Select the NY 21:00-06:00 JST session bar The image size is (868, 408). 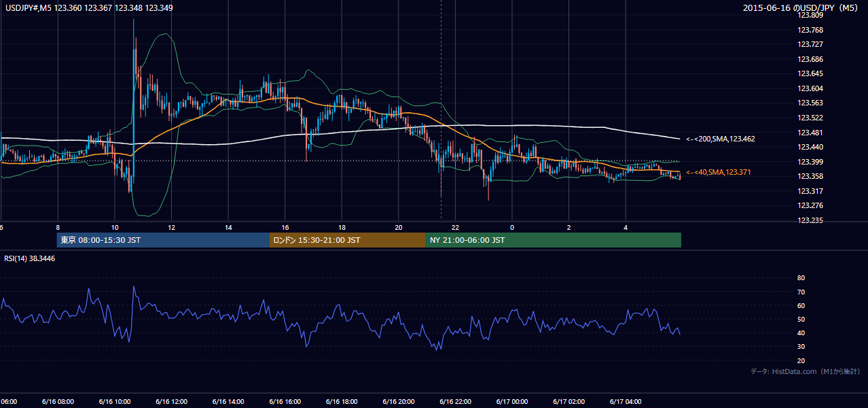pyautogui.click(x=554, y=240)
